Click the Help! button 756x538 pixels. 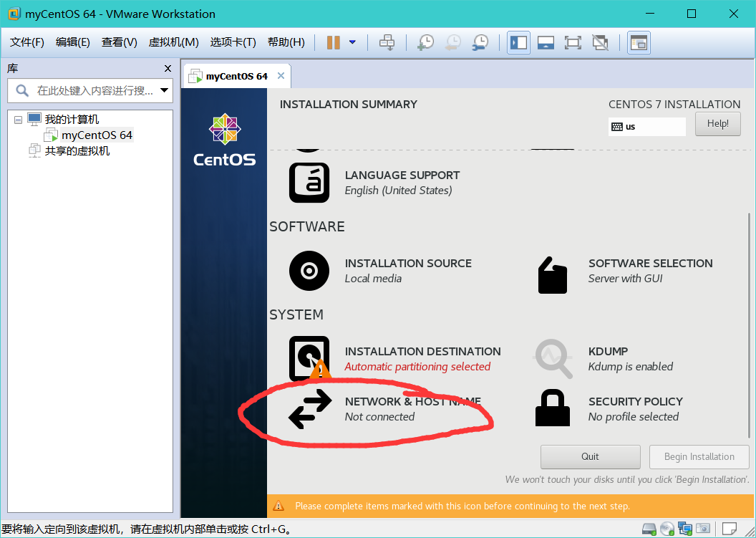pos(717,124)
